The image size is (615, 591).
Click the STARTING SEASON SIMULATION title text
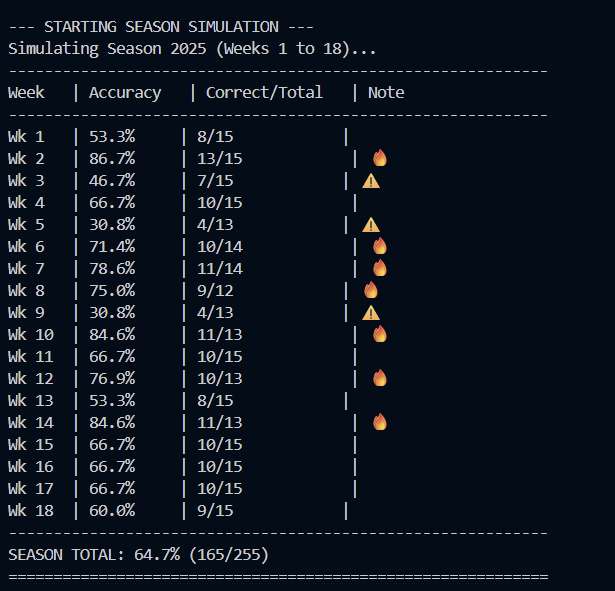(x=161, y=26)
